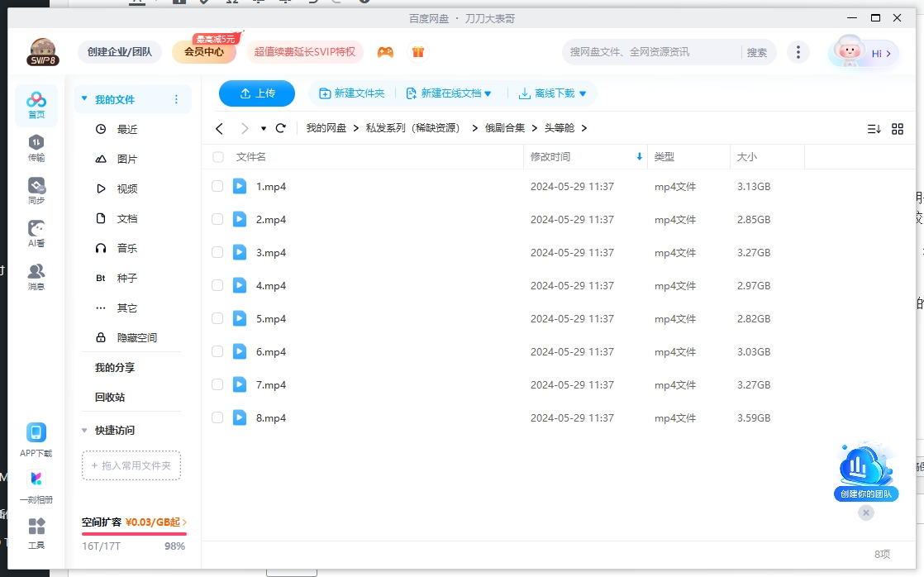Screen dimensions: 924x577
Task: Click the refresh icon in navigation bar
Action: point(281,128)
